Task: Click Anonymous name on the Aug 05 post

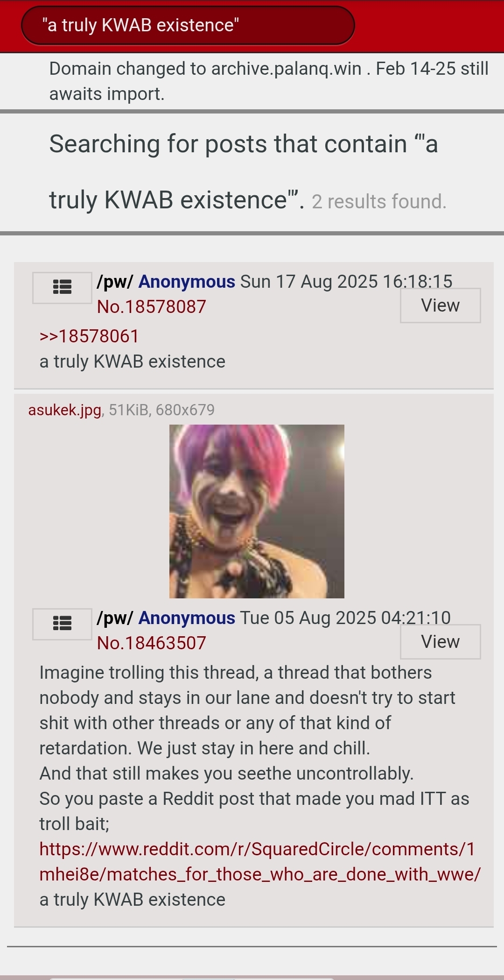Action: [x=187, y=618]
